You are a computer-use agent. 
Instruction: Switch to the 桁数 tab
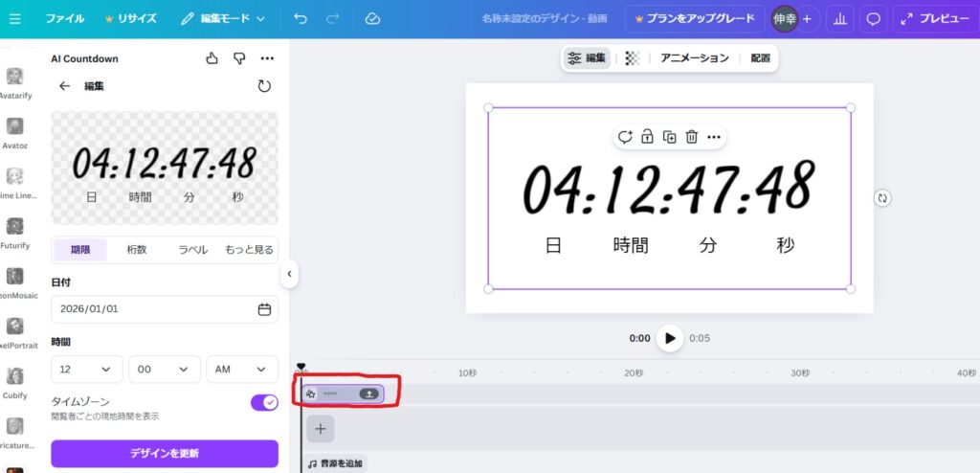137,250
